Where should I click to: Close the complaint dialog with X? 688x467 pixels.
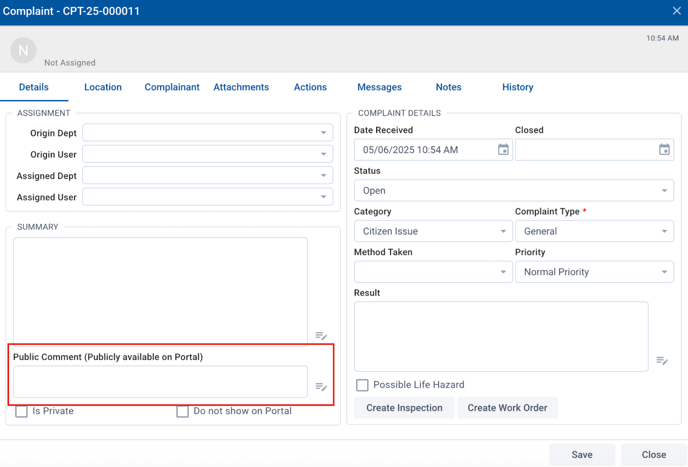click(x=676, y=11)
